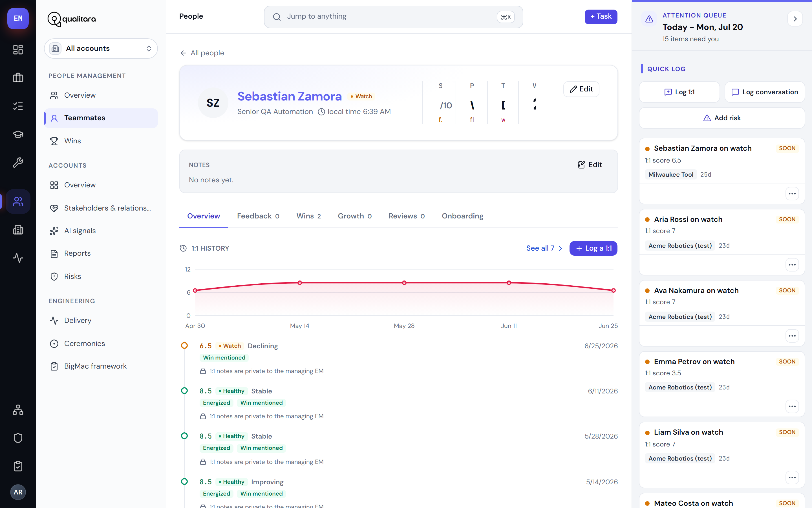Image resolution: width=812 pixels, height=508 pixels.
Task: Open the wrench tools icon in left rail
Action: (18, 163)
